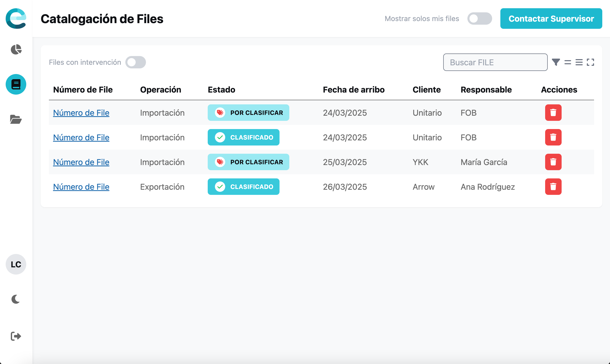The width and height of the screenshot is (610, 364).
Task: Open the table filter funnel icon
Action: coord(556,62)
